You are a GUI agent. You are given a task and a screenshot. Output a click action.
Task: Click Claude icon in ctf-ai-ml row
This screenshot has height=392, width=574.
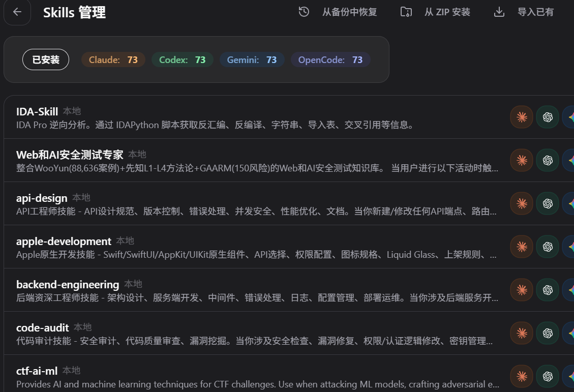(x=522, y=376)
